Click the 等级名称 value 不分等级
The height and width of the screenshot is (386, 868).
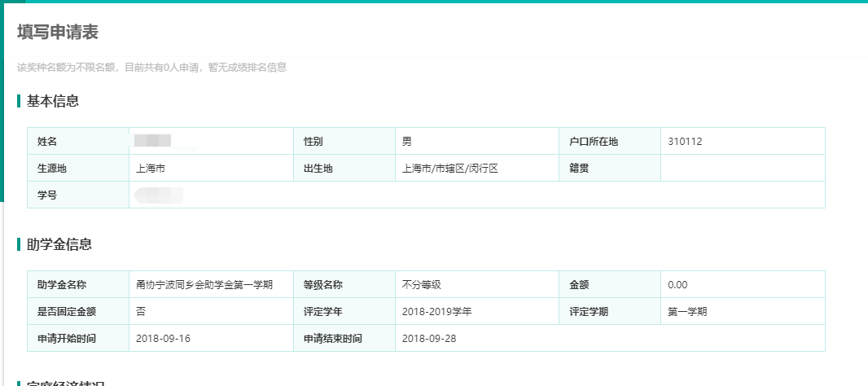(x=421, y=285)
